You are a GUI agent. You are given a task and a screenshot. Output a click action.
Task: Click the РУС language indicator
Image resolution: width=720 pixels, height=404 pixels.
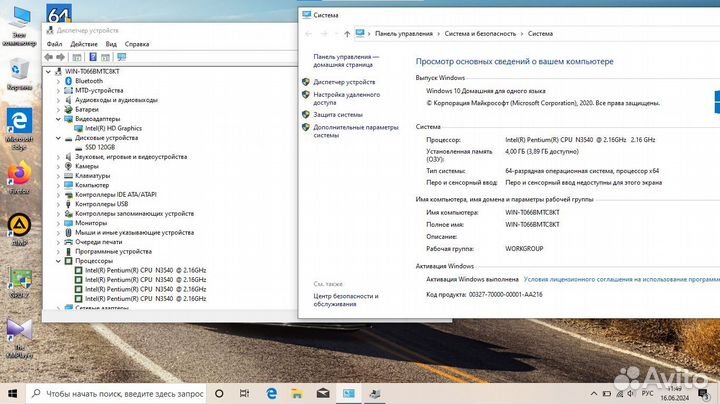click(647, 394)
